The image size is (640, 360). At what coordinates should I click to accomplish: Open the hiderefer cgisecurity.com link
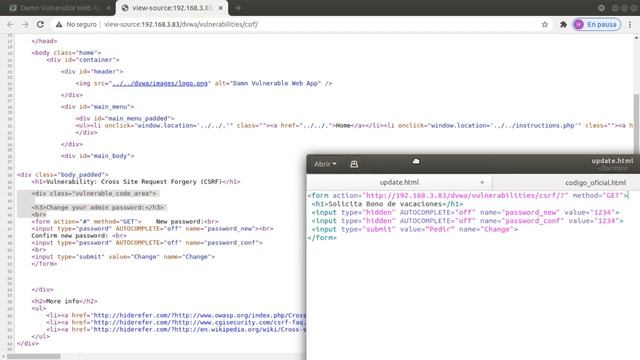200,322
